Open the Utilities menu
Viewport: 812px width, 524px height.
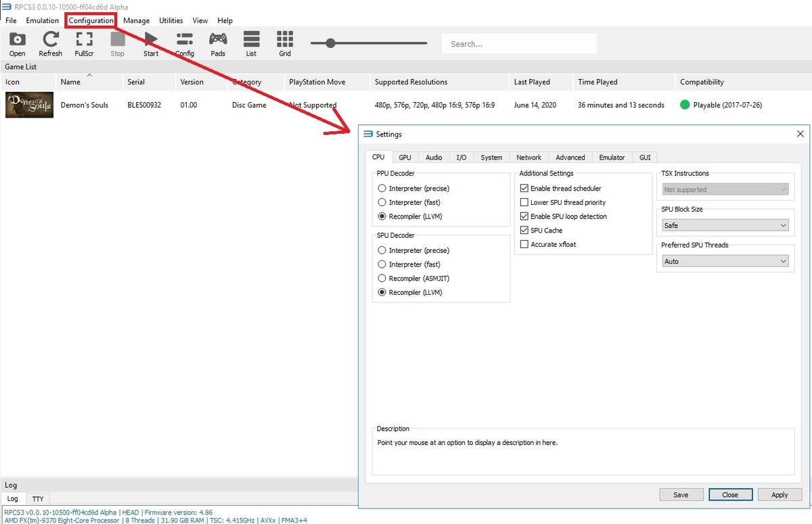coord(171,21)
